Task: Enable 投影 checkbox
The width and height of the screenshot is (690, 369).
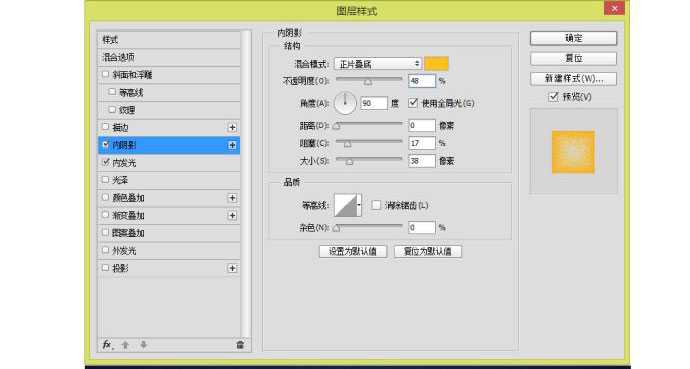Action: 106,268
